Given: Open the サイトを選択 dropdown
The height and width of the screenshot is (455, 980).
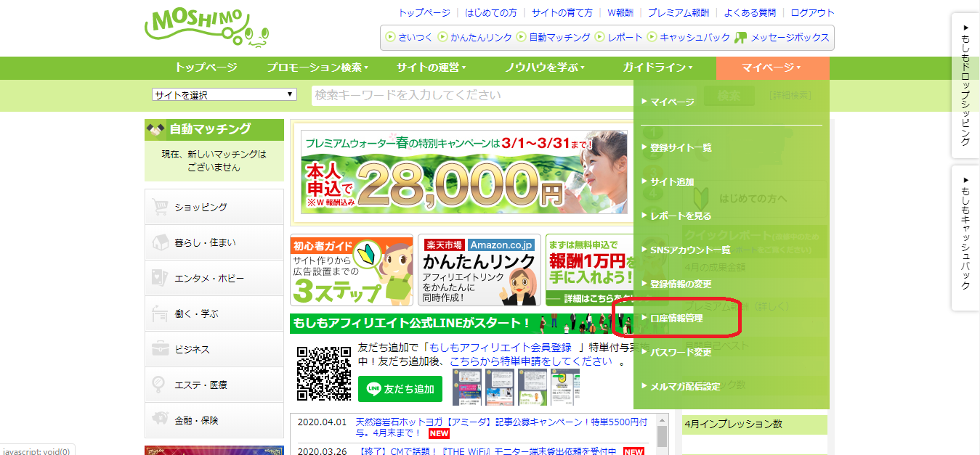Looking at the screenshot, I should [224, 95].
